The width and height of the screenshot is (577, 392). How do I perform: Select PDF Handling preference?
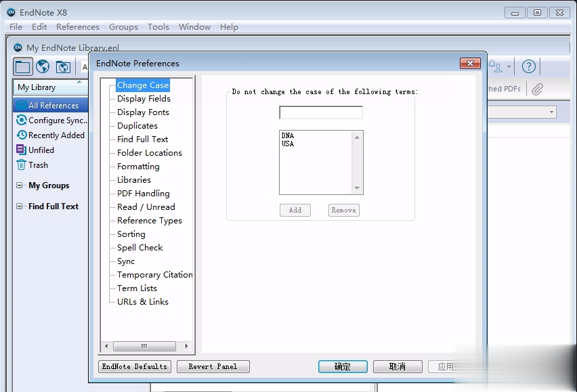pos(144,194)
